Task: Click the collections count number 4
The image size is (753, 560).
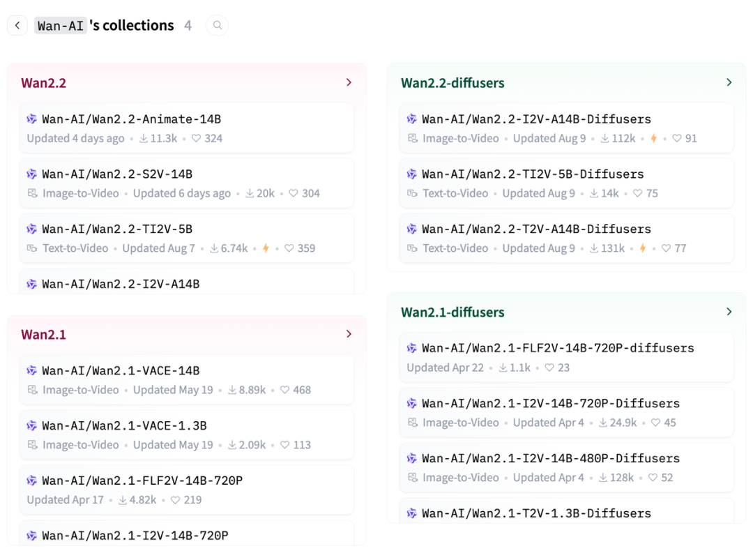Action: 188,25
